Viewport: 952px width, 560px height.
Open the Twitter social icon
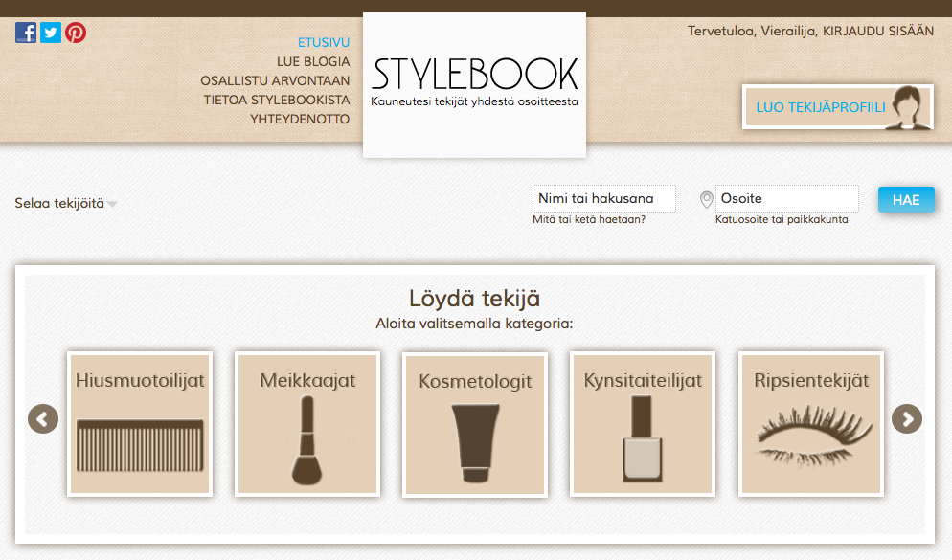point(51,33)
